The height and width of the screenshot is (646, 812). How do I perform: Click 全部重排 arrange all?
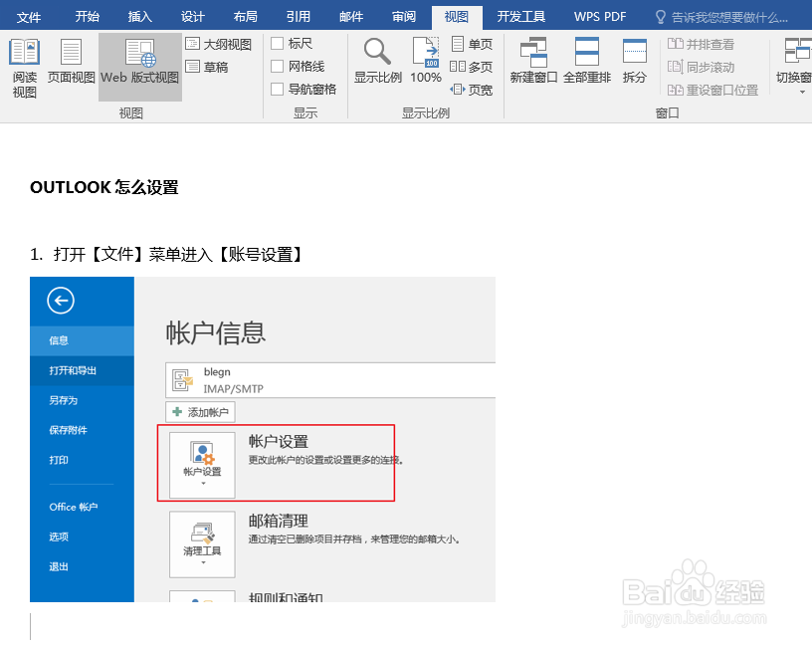[587, 61]
